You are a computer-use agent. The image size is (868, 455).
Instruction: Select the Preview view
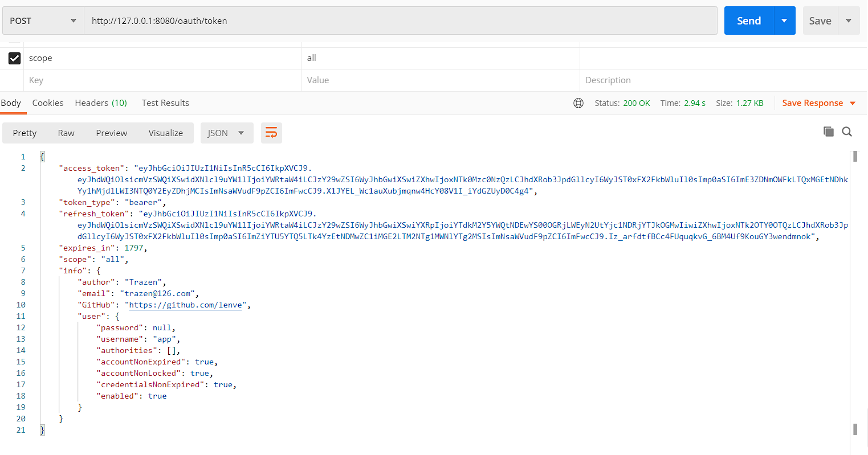[x=111, y=133]
